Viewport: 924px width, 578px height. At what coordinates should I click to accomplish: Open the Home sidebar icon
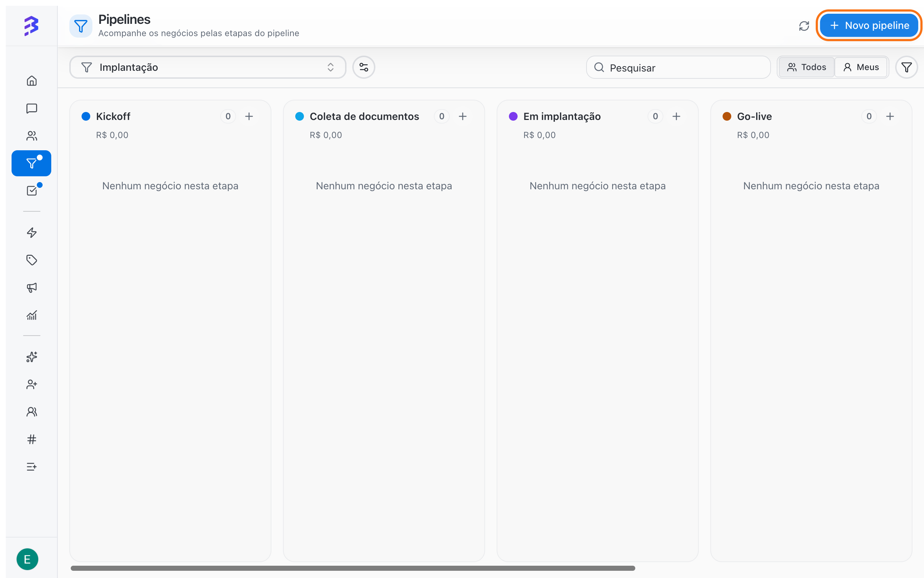click(x=32, y=81)
